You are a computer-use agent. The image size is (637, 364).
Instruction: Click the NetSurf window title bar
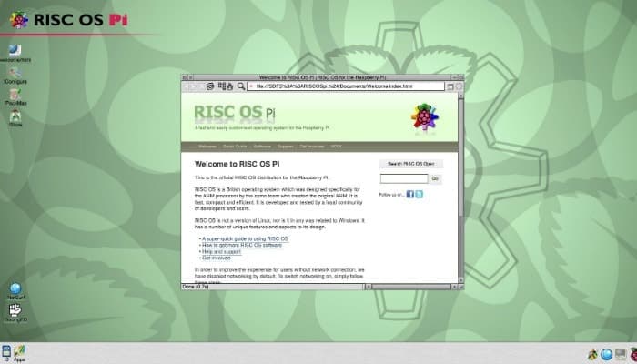click(x=322, y=77)
